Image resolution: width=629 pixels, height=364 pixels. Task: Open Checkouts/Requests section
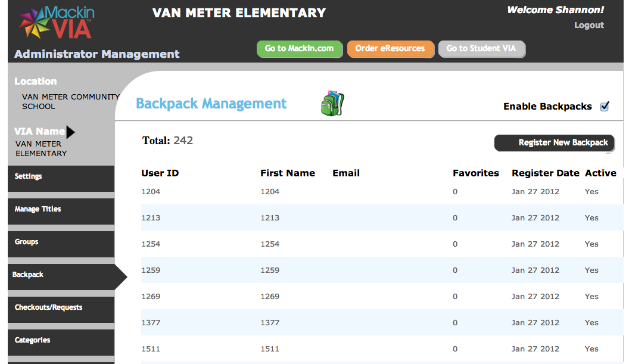[x=61, y=308]
